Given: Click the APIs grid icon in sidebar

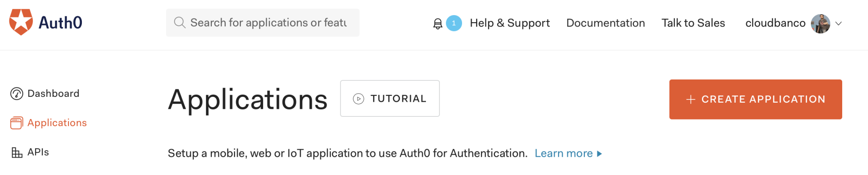Looking at the screenshot, I should point(16,152).
